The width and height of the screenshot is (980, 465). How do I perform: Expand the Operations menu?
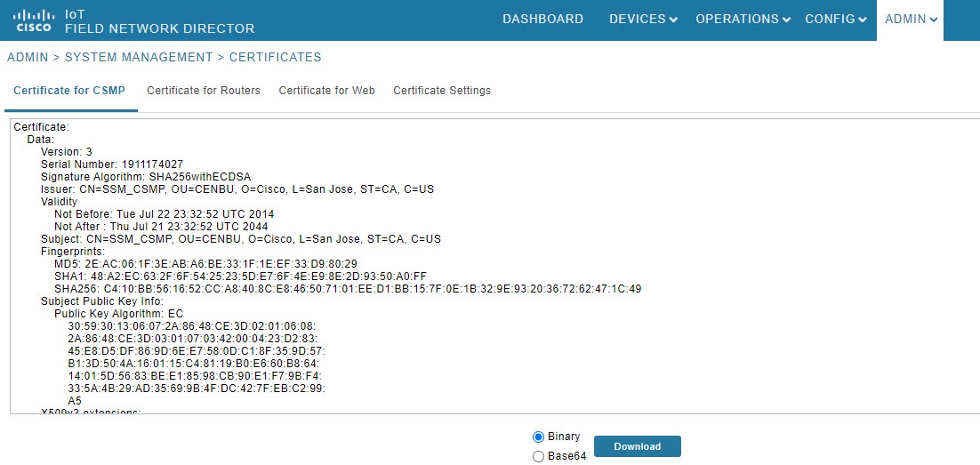click(x=743, y=19)
